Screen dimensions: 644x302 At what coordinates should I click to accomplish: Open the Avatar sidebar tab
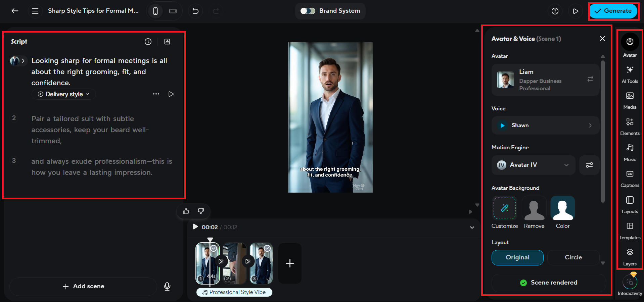[630, 45]
